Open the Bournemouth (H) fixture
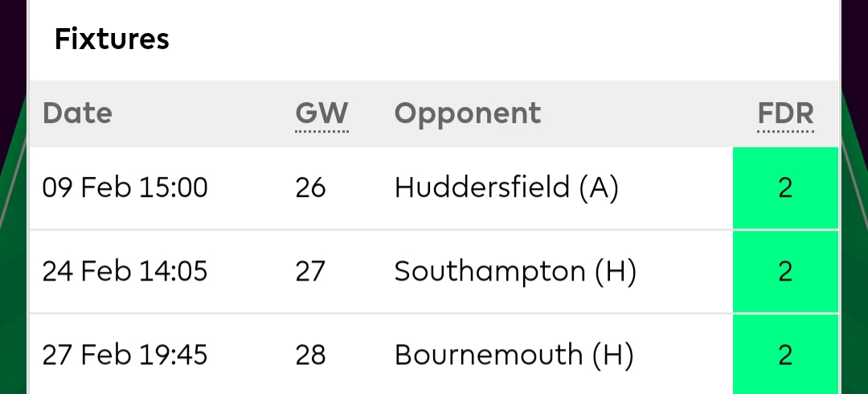Screen dimensions: 868x394 pos(514,355)
